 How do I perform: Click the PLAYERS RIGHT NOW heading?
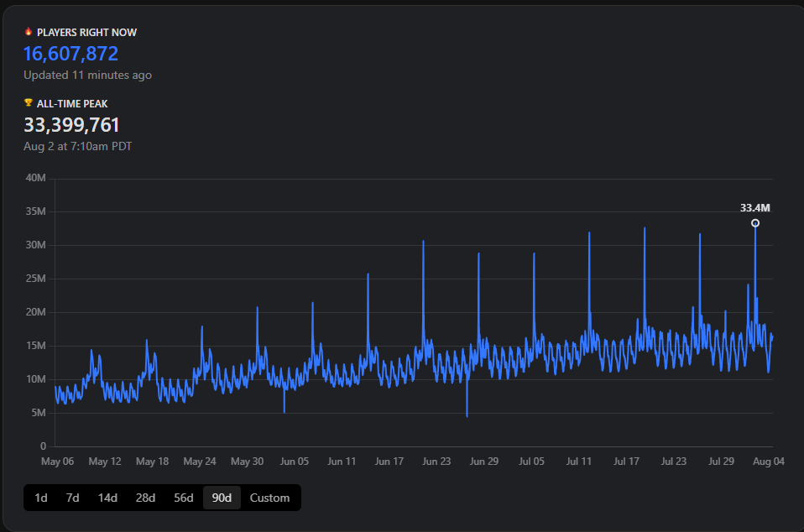[x=86, y=32]
